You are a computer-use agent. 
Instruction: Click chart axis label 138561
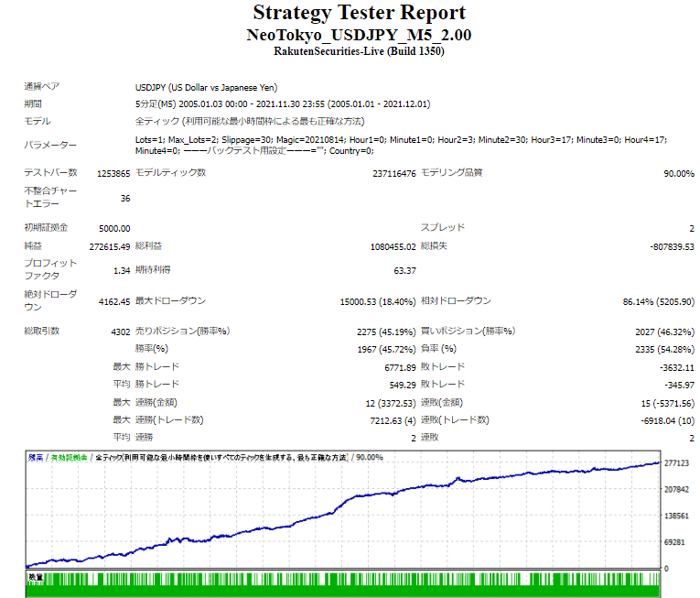(x=676, y=516)
